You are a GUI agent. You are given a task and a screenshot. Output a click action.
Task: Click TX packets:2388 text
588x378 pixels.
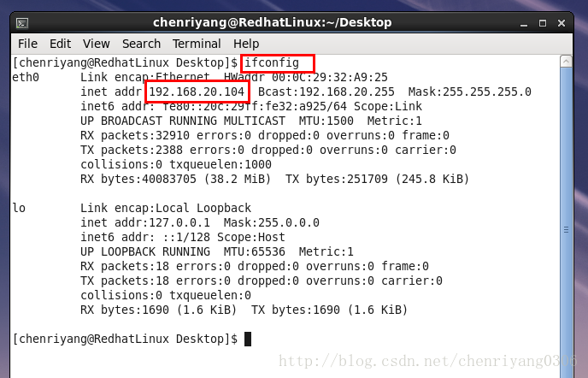tap(132, 151)
